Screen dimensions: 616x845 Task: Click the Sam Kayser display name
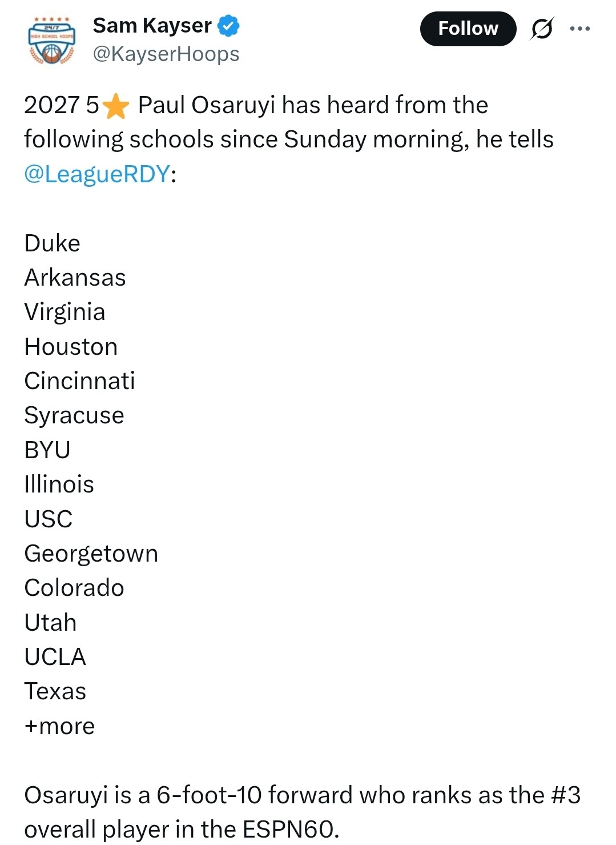[x=152, y=26]
